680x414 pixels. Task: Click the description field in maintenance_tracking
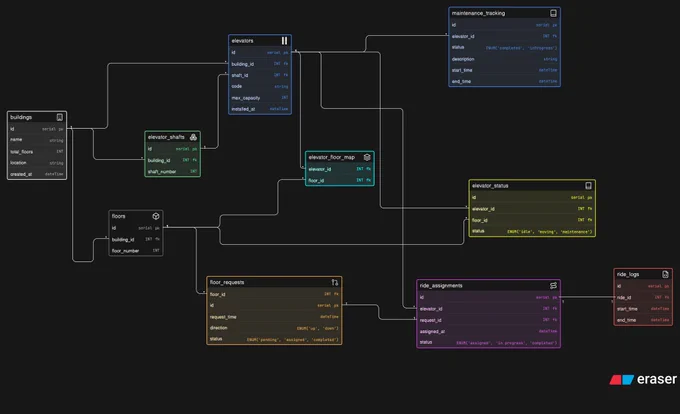pos(504,59)
